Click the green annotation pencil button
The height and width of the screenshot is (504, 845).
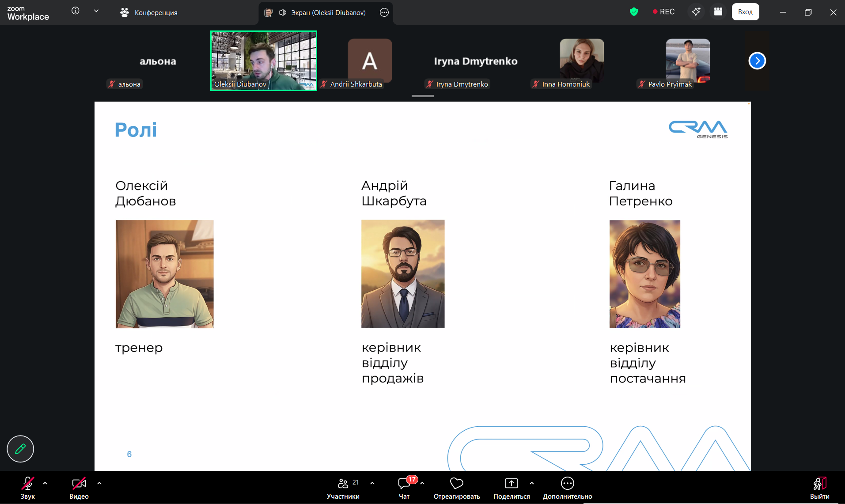click(x=20, y=449)
